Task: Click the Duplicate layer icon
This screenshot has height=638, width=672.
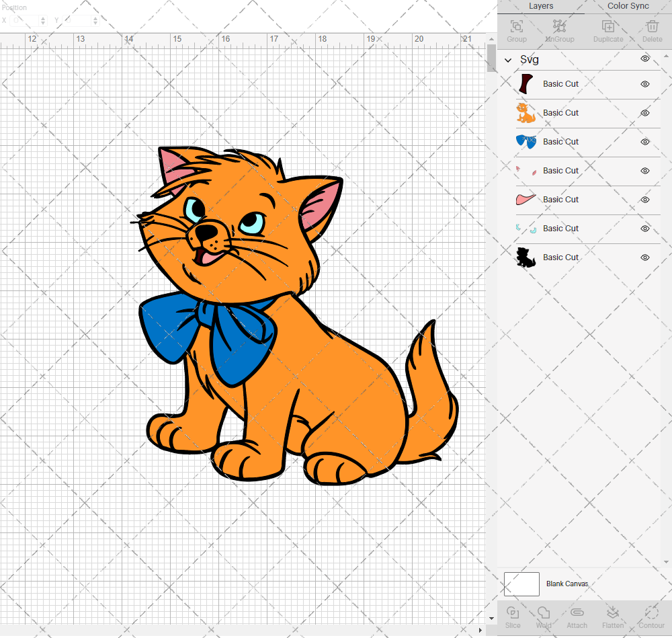Action: (x=607, y=30)
